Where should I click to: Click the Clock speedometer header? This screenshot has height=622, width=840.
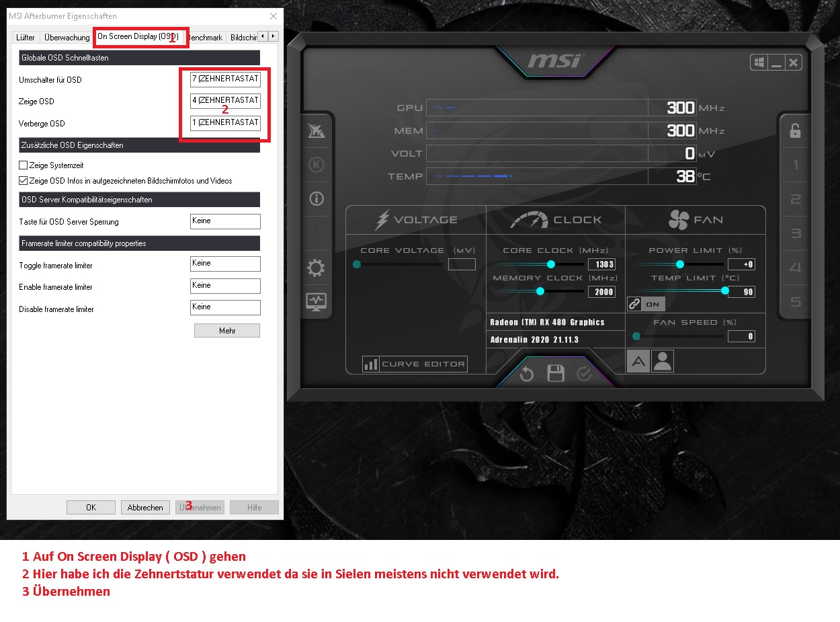point(529,220)
